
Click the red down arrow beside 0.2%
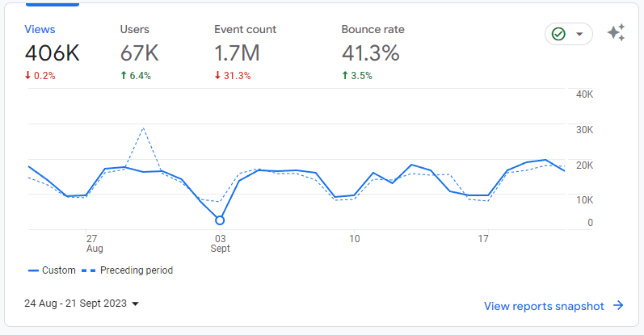pos(28,76)
